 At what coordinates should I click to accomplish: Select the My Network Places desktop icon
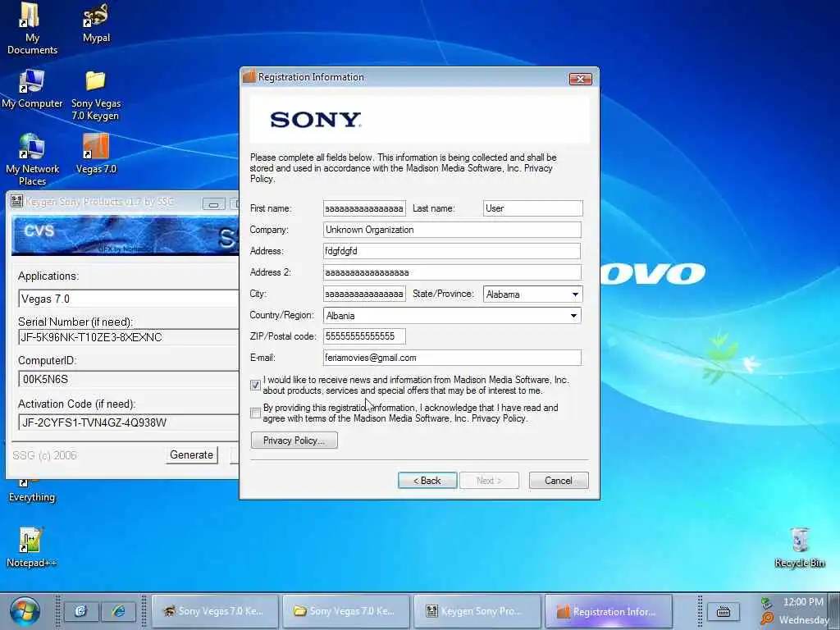(x=32, y=159)
